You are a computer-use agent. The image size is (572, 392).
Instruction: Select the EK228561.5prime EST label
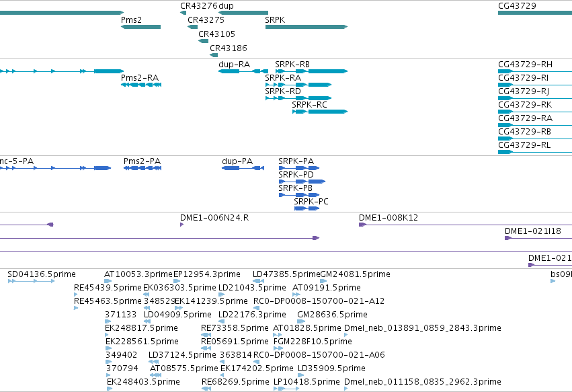point(142,342)
